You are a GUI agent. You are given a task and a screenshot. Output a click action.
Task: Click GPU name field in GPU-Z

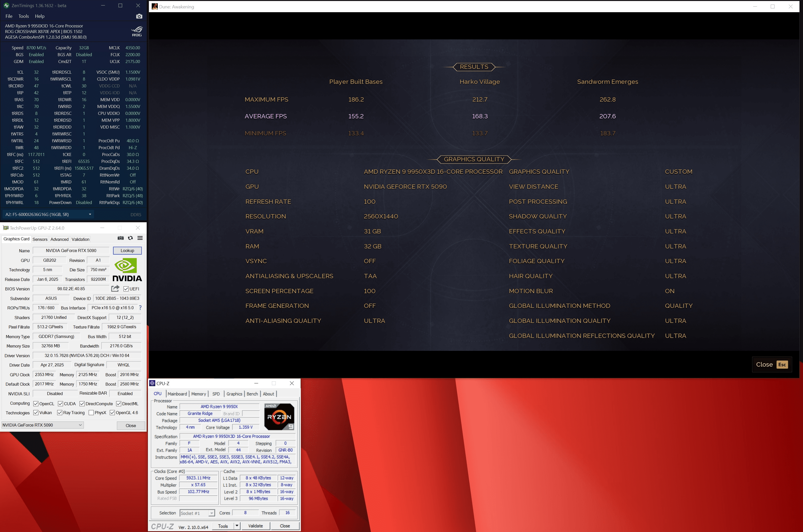click(71, 251)
